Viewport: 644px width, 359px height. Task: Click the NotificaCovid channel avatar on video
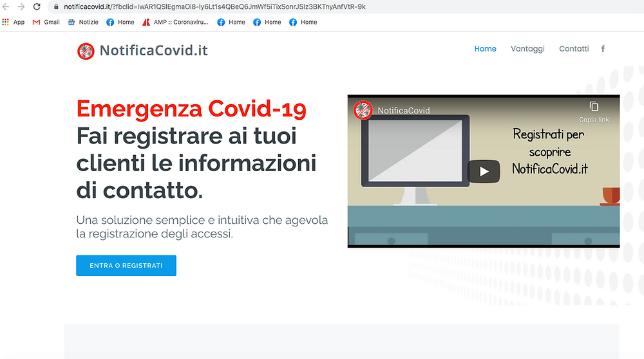363,110
